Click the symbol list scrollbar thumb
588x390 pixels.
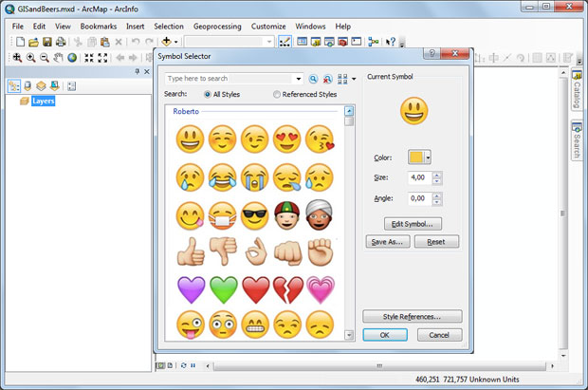coord(349,121)
